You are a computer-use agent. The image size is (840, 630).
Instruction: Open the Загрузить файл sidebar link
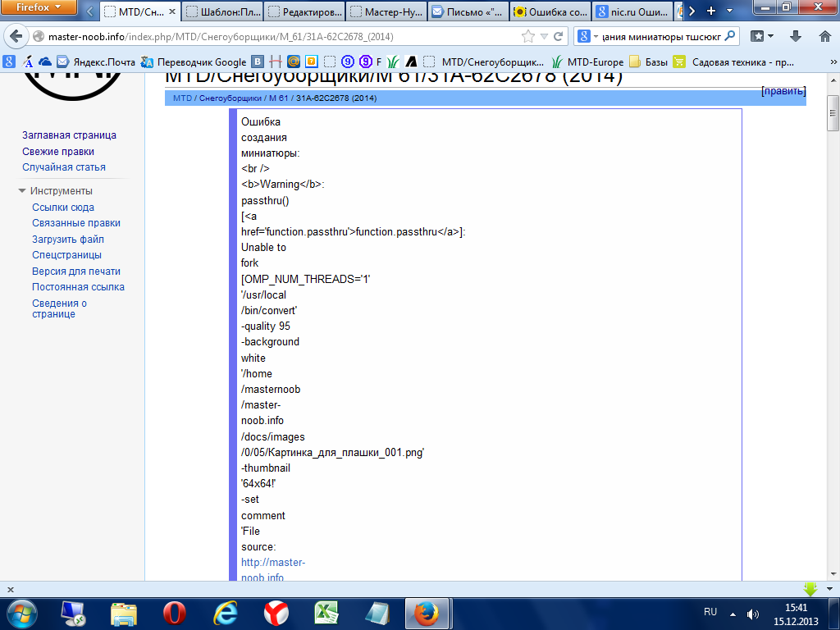click(x=68, y=240)
